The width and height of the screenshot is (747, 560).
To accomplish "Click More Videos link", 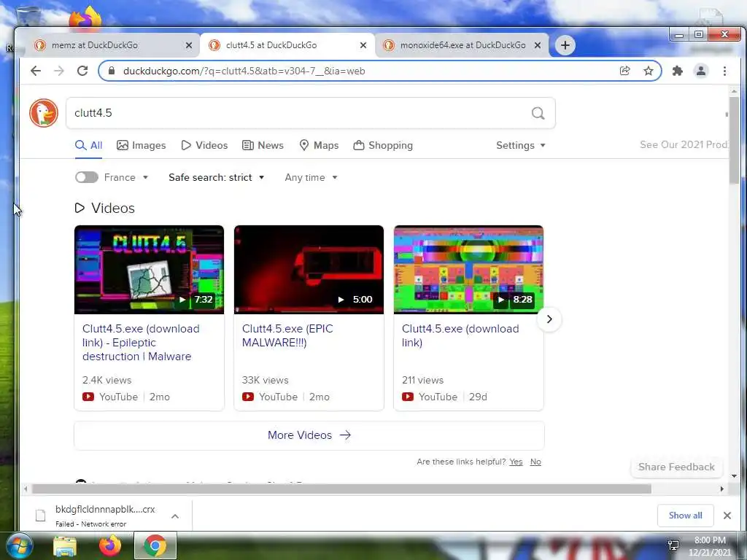I will tap(309, 435).
